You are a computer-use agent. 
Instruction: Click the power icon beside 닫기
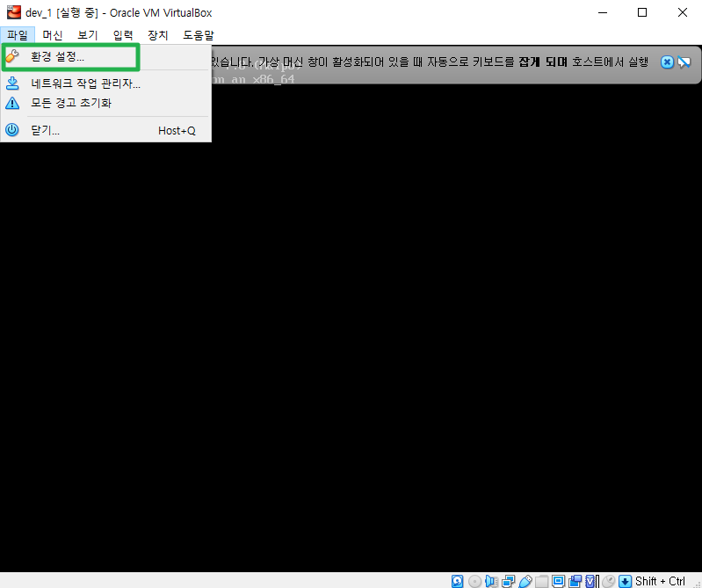(x=12, y=130)
